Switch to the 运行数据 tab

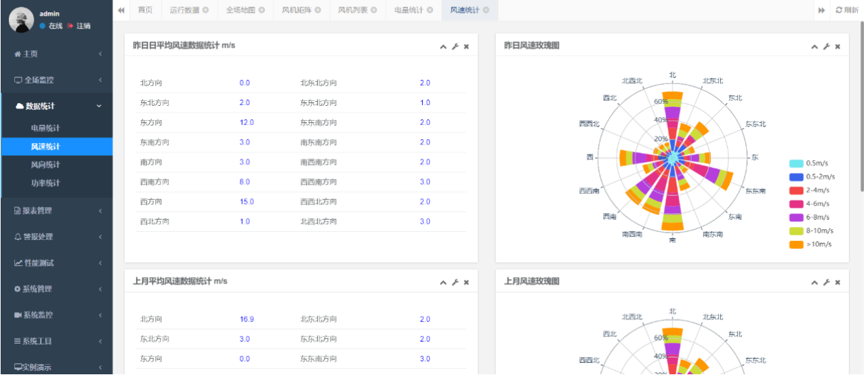(185, 10)
